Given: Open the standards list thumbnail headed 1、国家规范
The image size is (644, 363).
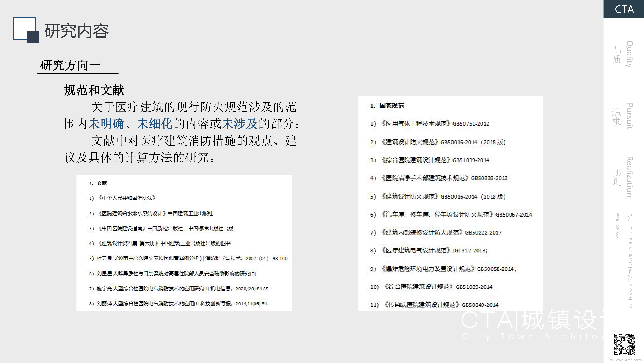Looking at the screenshot, I should [x=451, y=203].
